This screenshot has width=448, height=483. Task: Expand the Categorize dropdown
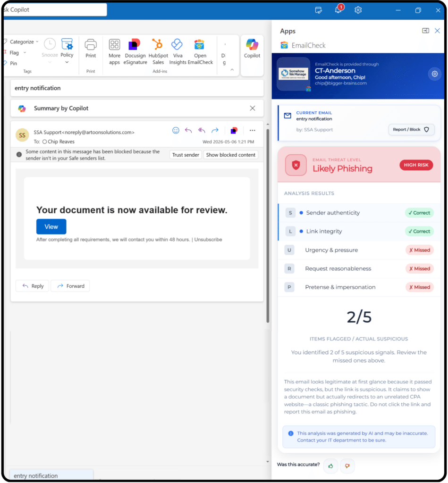37,42
